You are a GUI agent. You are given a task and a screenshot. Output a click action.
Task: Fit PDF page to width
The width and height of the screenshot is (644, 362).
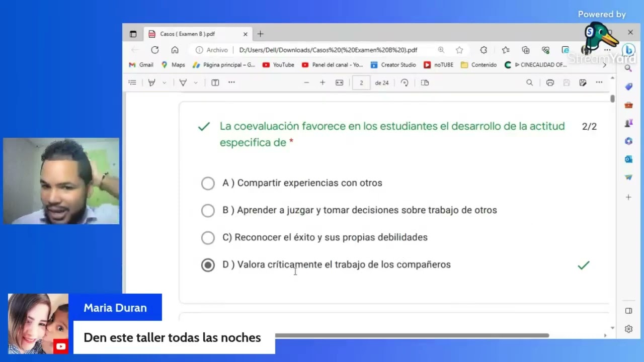340,82
